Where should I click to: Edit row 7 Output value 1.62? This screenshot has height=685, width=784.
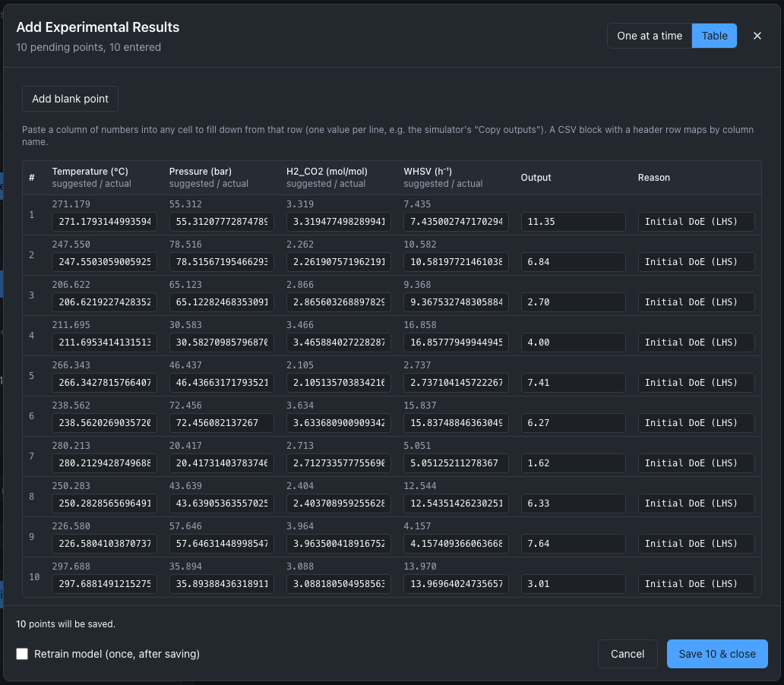573,463
